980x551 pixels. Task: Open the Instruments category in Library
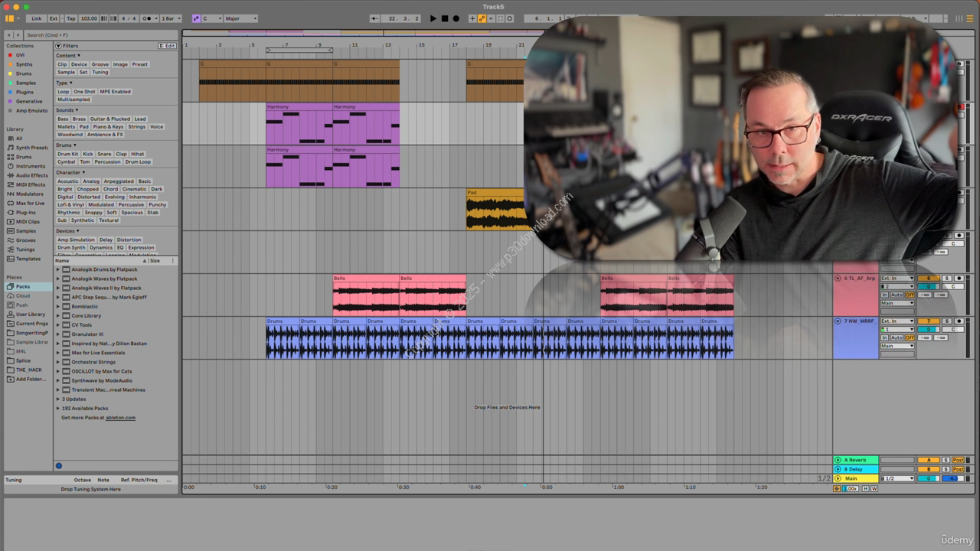(31, 166)
